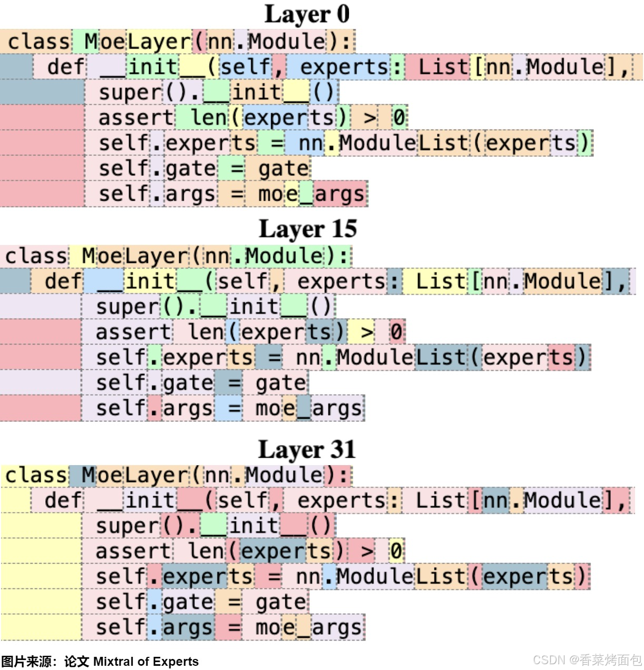Select the "super().__init__()" line in Layer 15

click(x=168, y=307)
